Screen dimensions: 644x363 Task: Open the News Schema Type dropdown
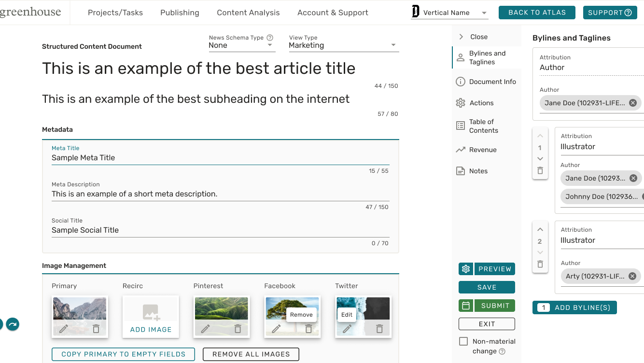[241, 45]
